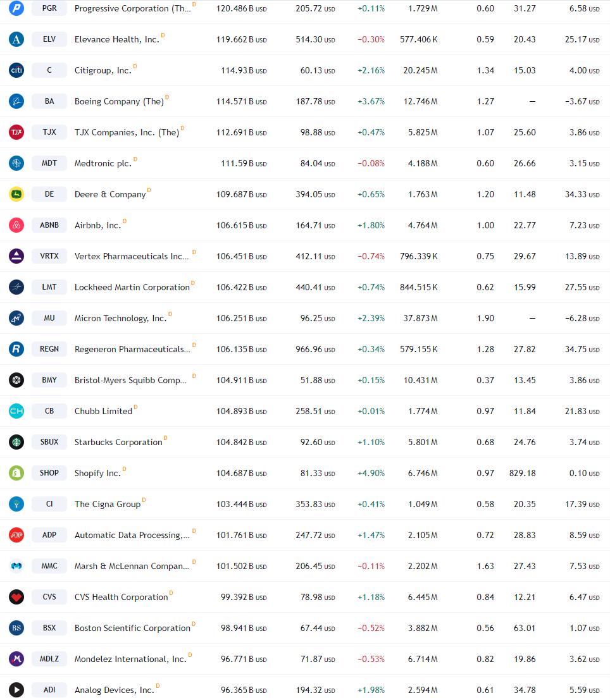Open the CVS ticker symbol

[49, 597]
